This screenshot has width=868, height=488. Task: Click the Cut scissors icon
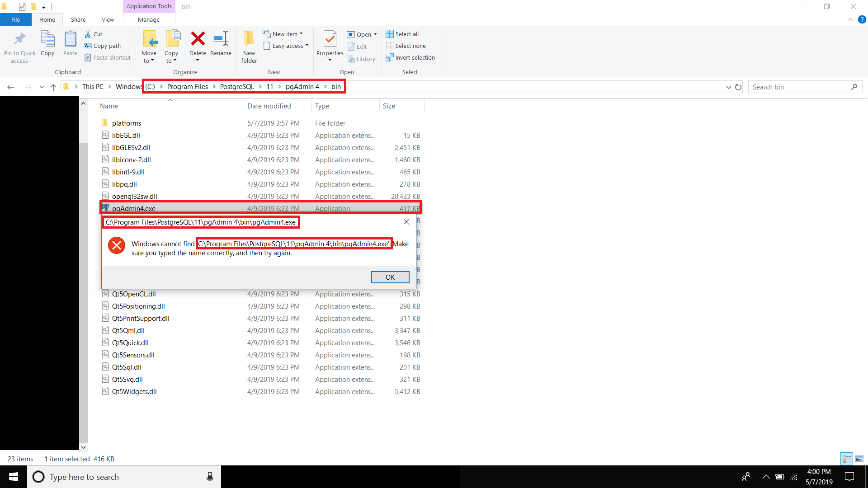[88, 34]
